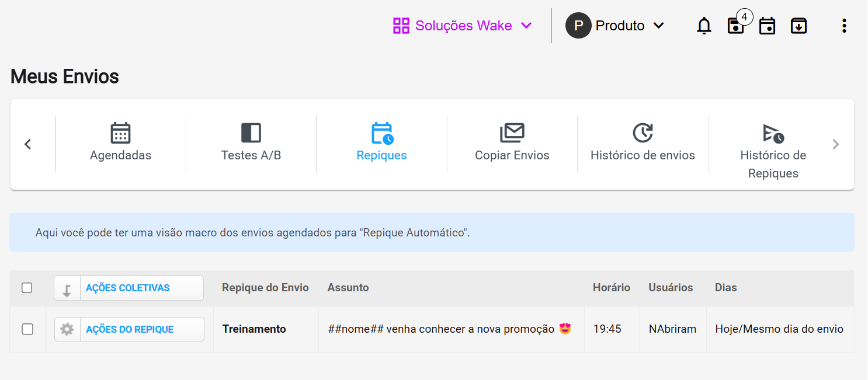Move the tab carousel left with the arrow
This screenshot has height=380, width=868.
tap(28, 144)
